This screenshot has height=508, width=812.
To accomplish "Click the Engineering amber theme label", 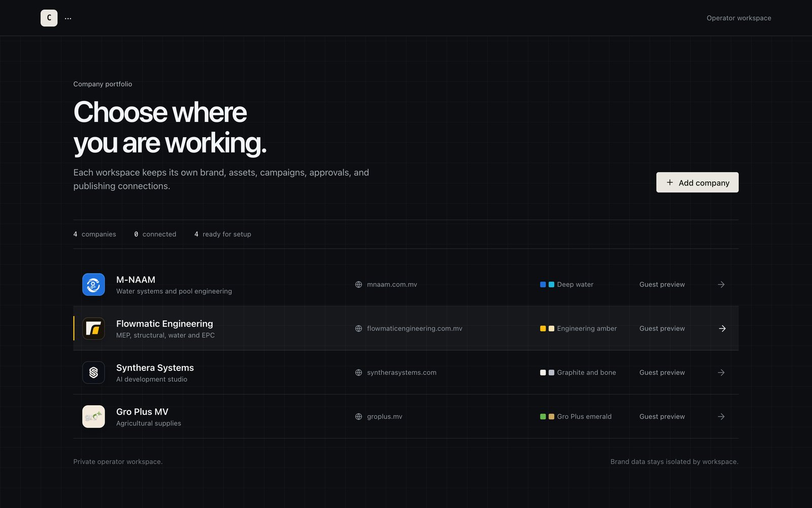I will pyautogui.click(x=587, y=329).
